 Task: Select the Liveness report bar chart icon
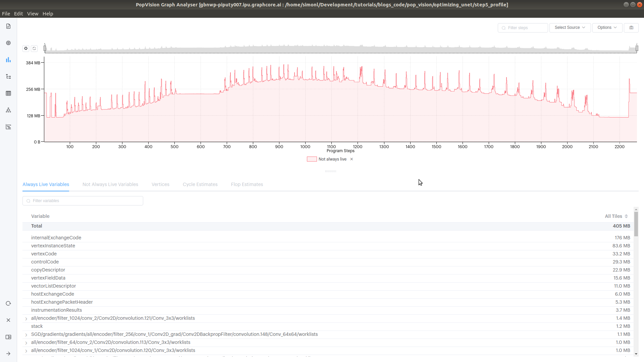point(8,60)
